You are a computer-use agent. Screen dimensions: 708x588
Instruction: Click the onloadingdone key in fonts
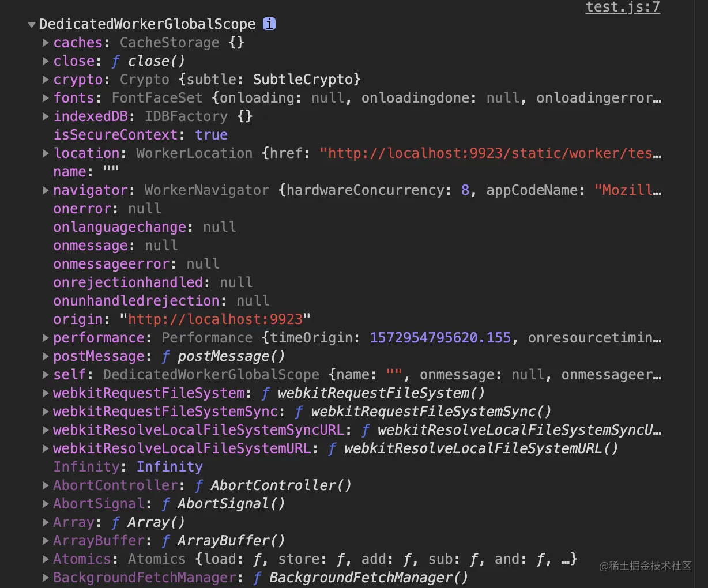[x=415, y=98]
